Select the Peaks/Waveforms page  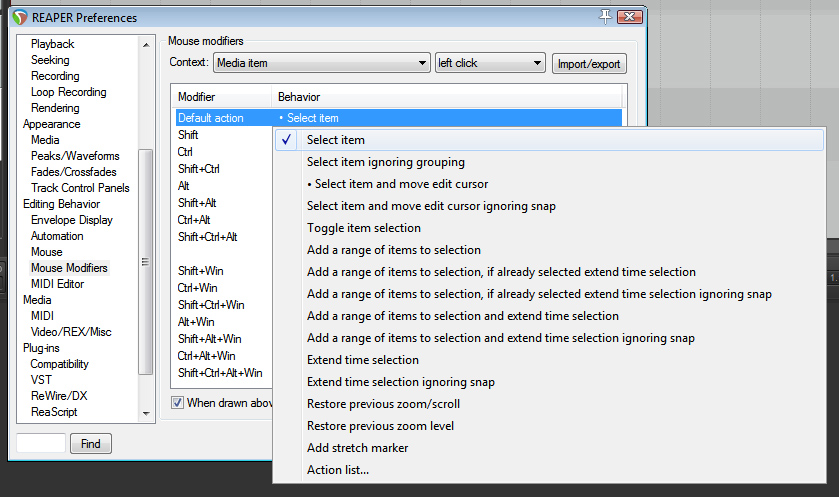(75, 156)
